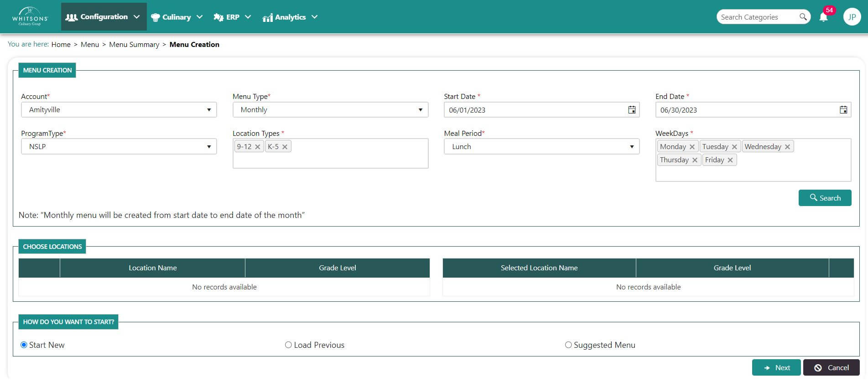
Task: Open the End Date calendar picker
Action: [843, 110]
